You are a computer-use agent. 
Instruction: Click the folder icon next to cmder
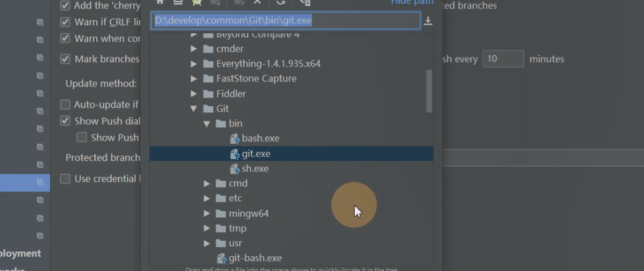tap(208, 49)
